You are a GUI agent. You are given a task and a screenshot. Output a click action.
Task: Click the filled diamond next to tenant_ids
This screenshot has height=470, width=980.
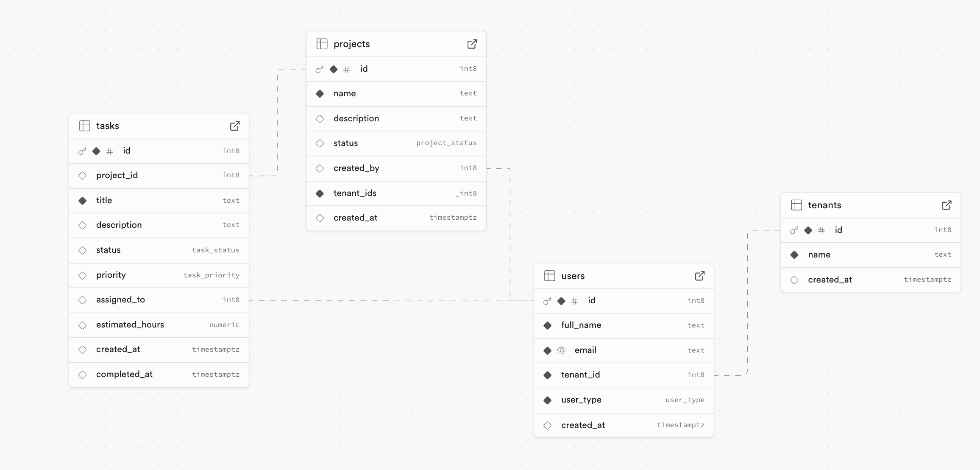320,193
